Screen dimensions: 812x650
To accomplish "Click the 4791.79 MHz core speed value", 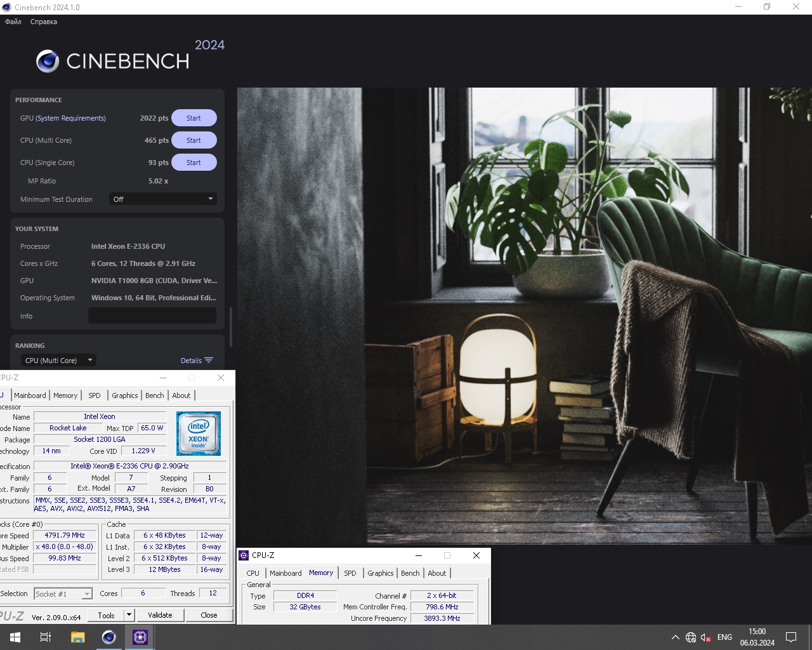I will 65,535.
